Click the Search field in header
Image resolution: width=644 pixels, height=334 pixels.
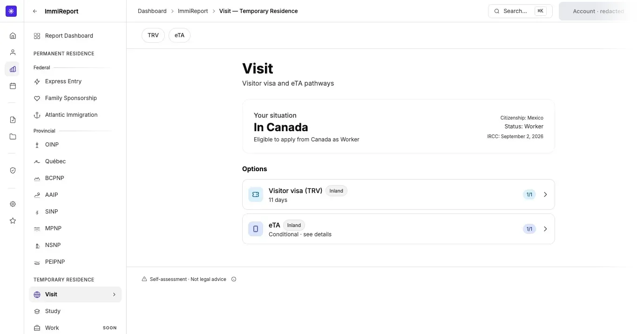tap(520, 11)
